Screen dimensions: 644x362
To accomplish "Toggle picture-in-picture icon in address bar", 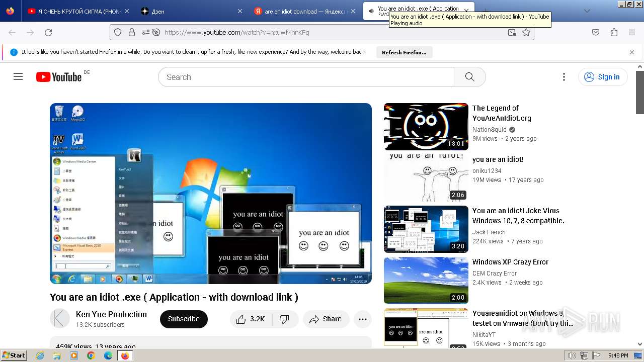I will [512, 32].
